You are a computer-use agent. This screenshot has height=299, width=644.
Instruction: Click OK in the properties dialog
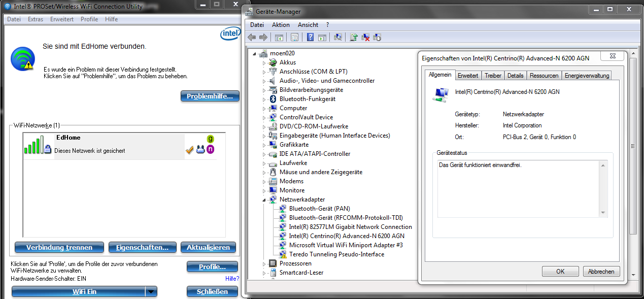(x=560, y=272)
